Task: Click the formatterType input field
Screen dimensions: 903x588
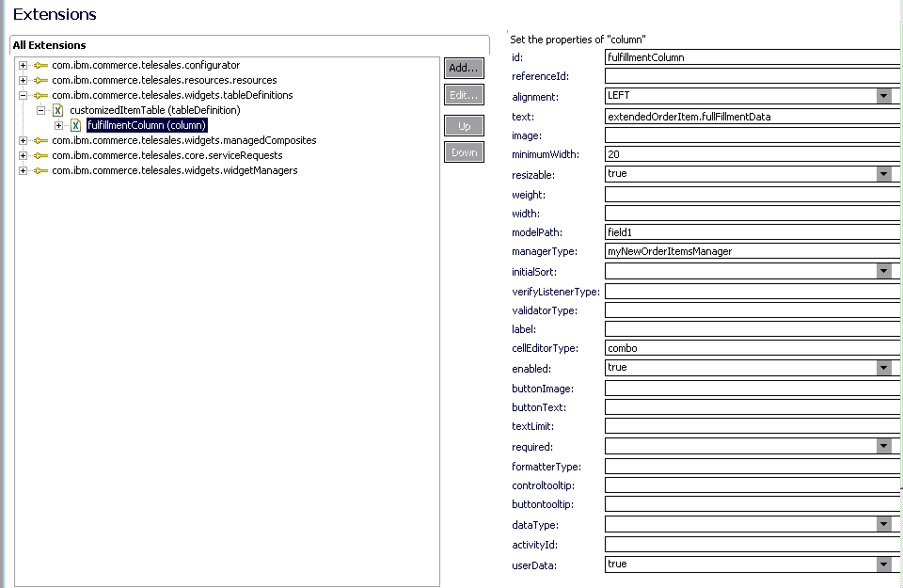Action: [752, 467]
